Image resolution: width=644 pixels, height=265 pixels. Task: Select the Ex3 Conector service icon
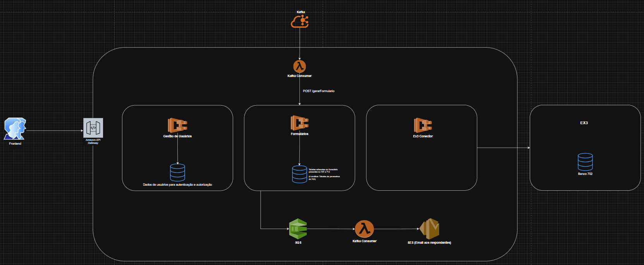pyautogui.click(x=422, y=125)
